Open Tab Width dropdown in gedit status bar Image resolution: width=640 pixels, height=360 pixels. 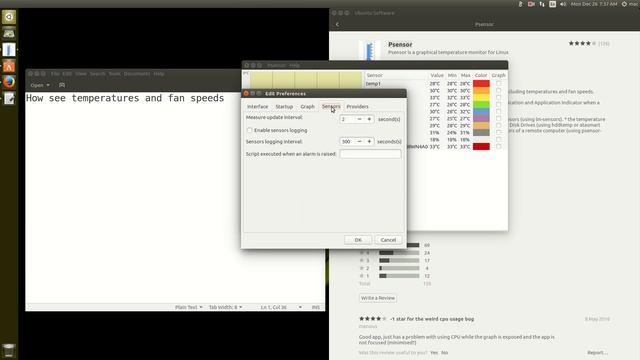coord(225,307)
